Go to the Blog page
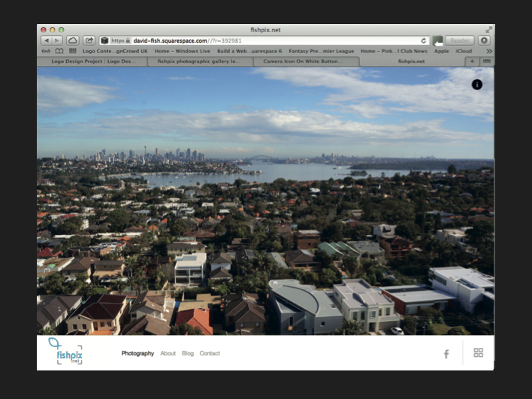Screen dimensions: 532x399 [187, 353]
